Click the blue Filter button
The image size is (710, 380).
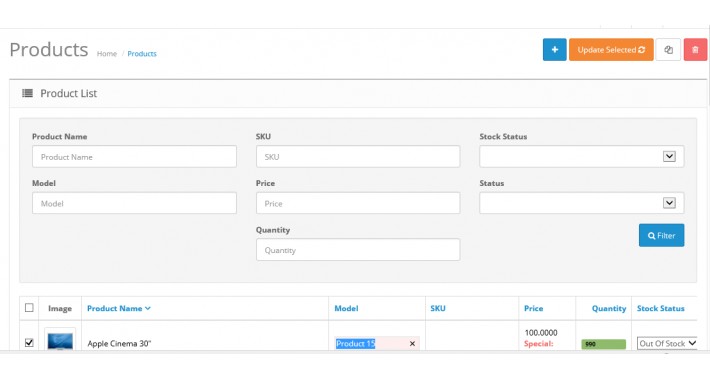coord(661,235)
